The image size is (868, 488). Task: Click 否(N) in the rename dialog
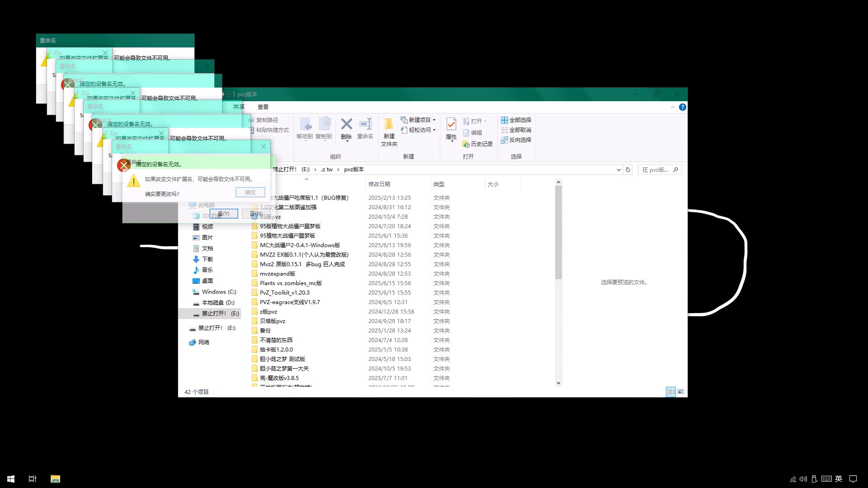pos(256,214)
